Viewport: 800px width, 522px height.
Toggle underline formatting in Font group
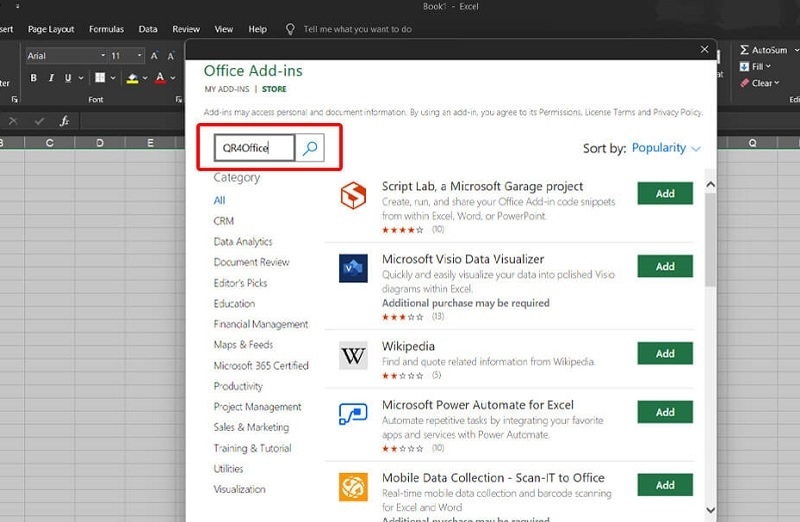tap(68, 78)
